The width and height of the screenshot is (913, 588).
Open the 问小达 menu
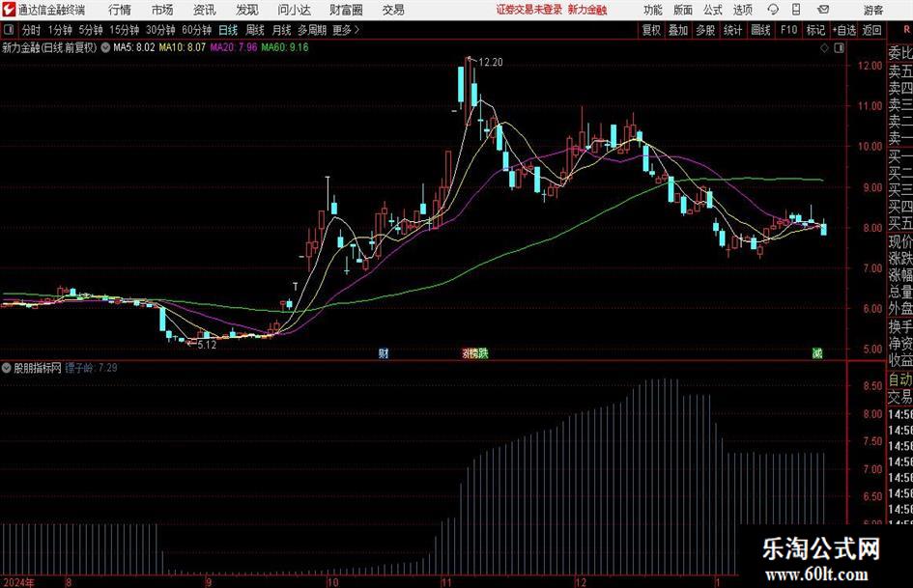tap(294, 10)
